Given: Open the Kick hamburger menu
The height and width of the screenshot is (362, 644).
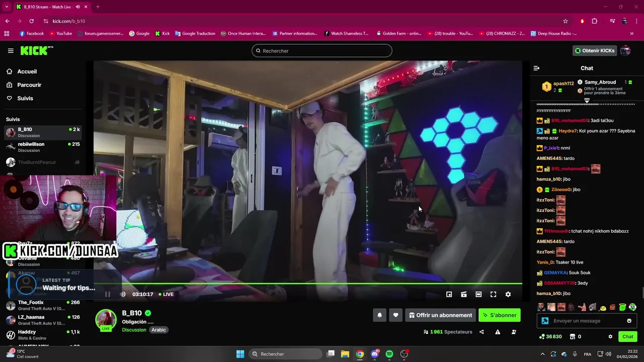Looking at the screenshot, I should (x=11, y=51).
